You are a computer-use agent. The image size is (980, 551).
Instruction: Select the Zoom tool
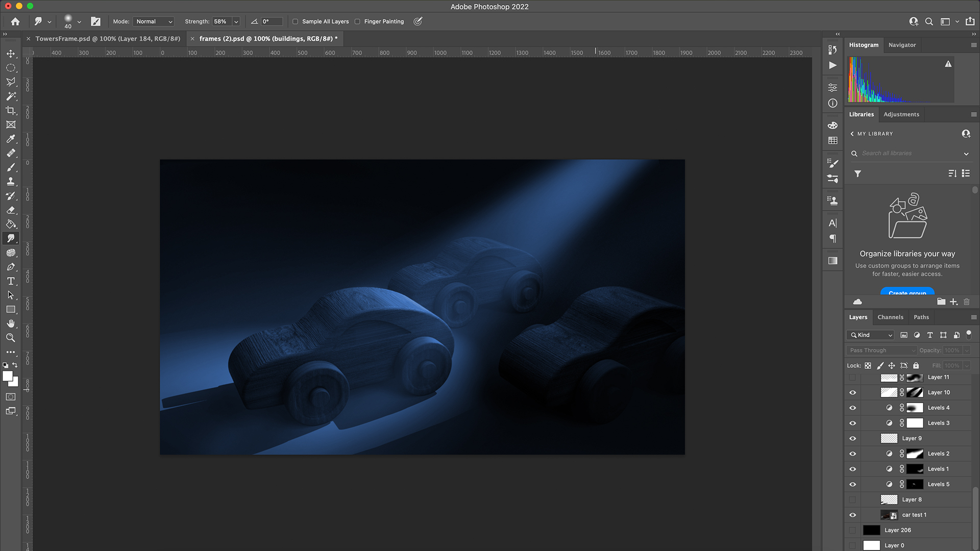click(x=11, y=338)
